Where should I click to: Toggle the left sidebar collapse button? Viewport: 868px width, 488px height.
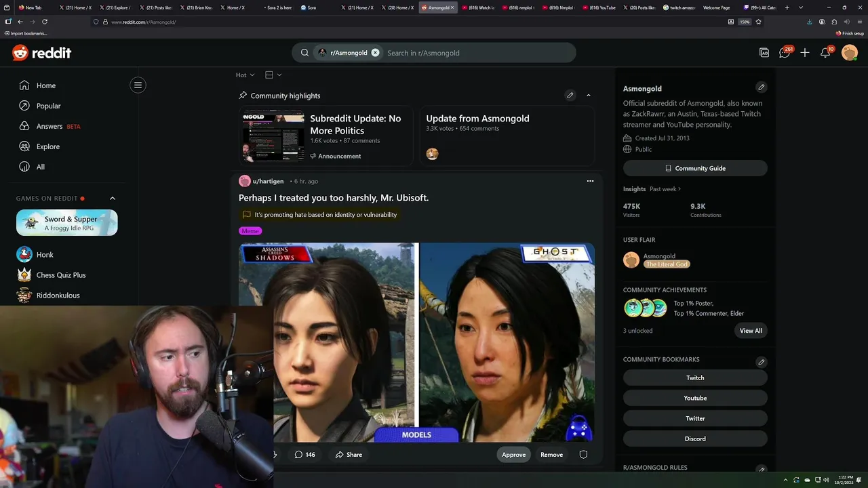[x=138, y=85]
